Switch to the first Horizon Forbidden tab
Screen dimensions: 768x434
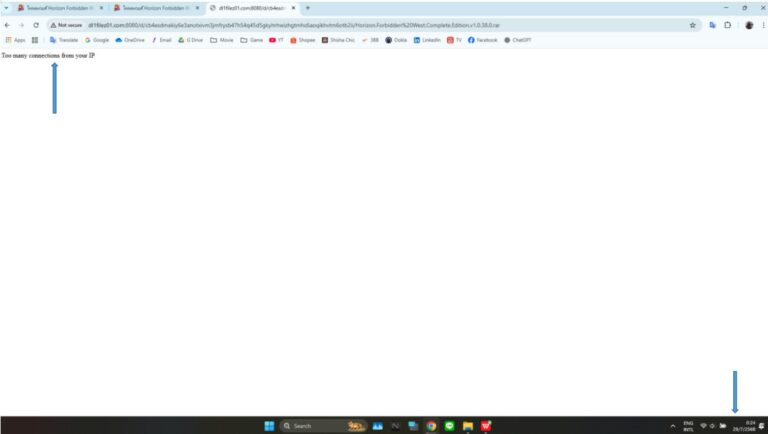click(55, 8)
